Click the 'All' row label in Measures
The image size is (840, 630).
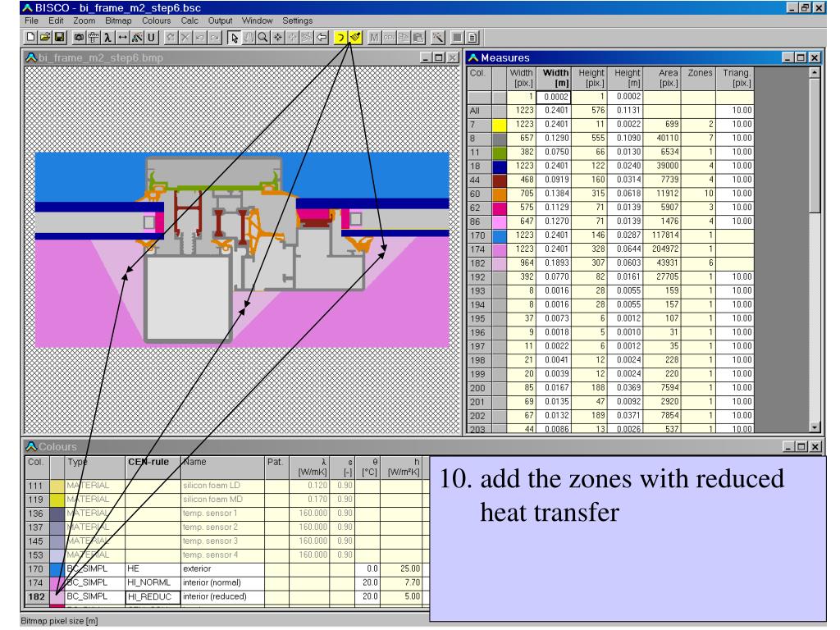[x=479, y=111]
